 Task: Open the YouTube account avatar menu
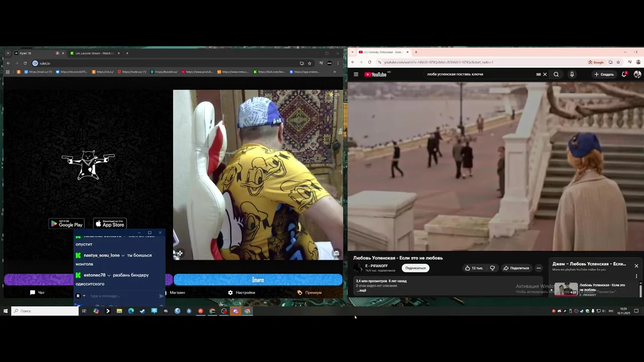[637, 74]
